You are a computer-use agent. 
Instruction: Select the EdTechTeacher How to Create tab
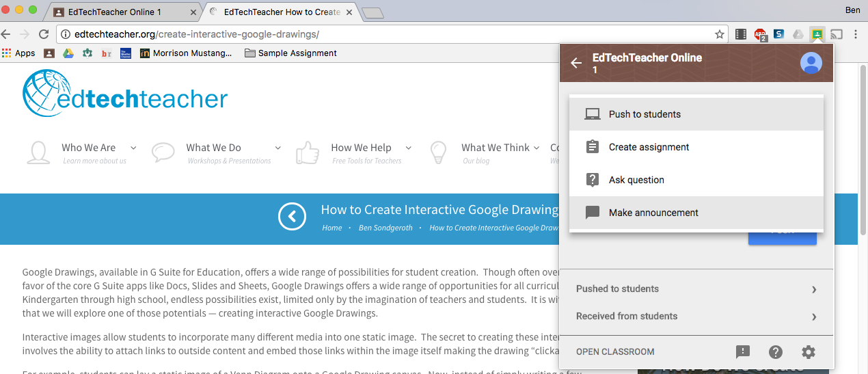pos(282,12)
